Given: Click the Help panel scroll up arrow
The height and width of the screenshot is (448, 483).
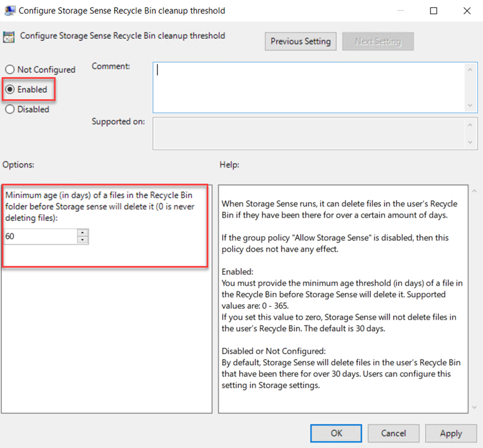Looking at the screenshot, I should pyautogui.click(x=474, y=191).
